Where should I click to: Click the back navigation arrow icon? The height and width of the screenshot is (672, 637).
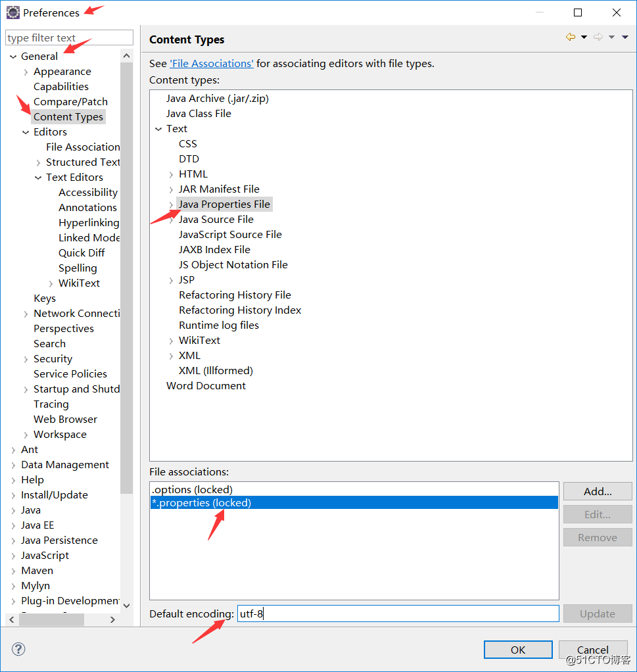[x=570, y=37]
